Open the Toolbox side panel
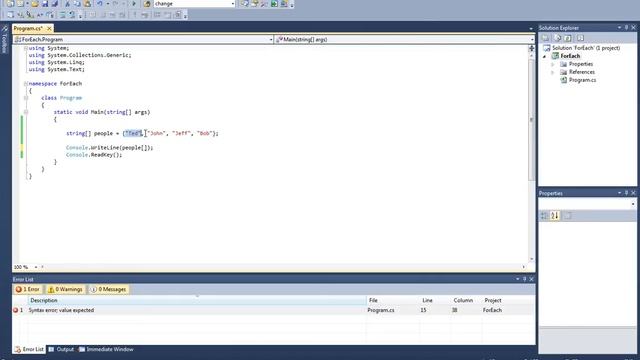The height and width of the screenshot is (360, 640). (x=4, y=40)
